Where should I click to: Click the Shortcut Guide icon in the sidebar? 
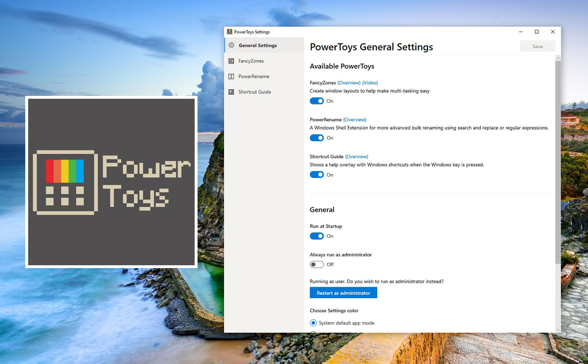pyautogui.click(x=231, y=92)
